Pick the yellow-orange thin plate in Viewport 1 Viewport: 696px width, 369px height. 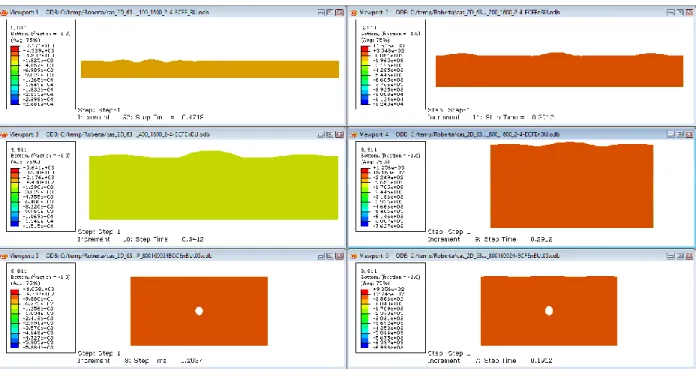pyautogui.click(x=210, y=69)
